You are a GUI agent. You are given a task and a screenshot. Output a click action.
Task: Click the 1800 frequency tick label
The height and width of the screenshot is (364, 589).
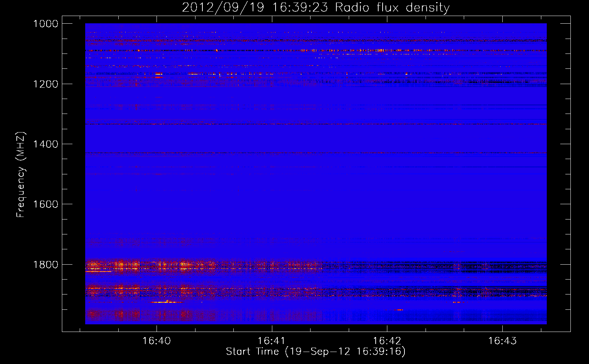coord(46,264)
